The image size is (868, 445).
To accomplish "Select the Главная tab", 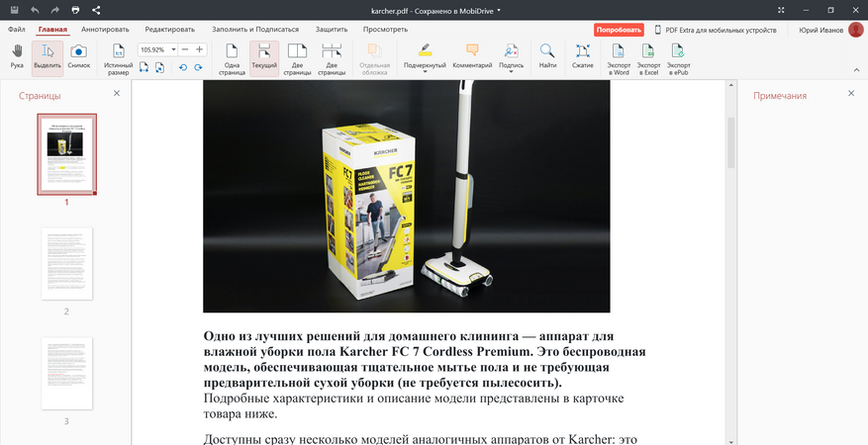I will coord(53,30).
